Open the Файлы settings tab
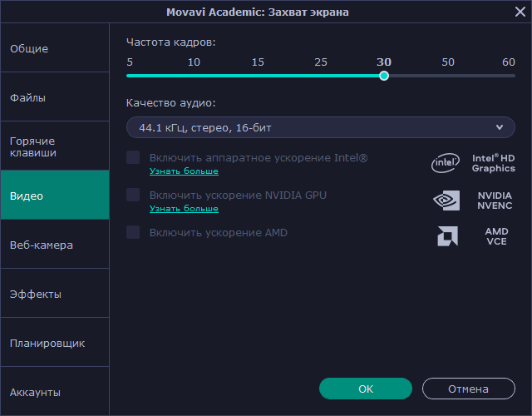 pyautogui.click(x=55, y=97)
